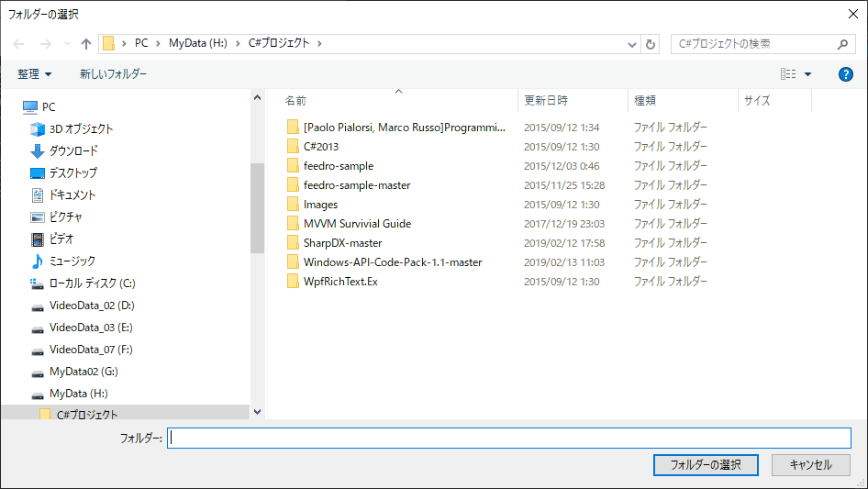Select the SharpDX-master folder
Image resolution: width=868 pixels, height=489 pixels.
(342, 243)
